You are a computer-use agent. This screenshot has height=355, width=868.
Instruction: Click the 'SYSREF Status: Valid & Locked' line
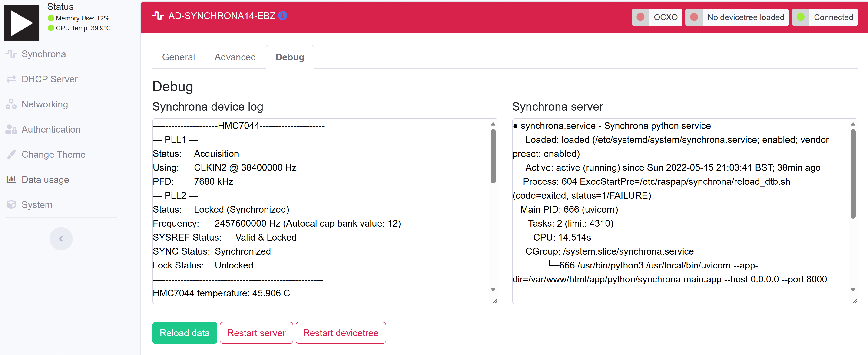pyautogui.click(x=224, y=237)
